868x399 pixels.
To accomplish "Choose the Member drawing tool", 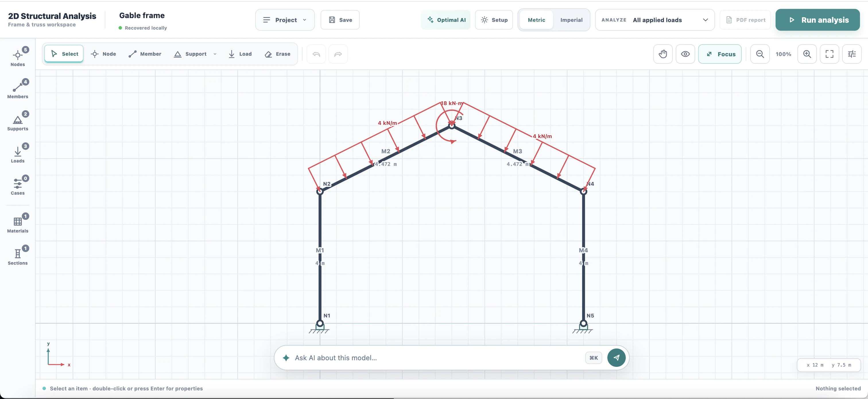I will (x=145, y=54).
